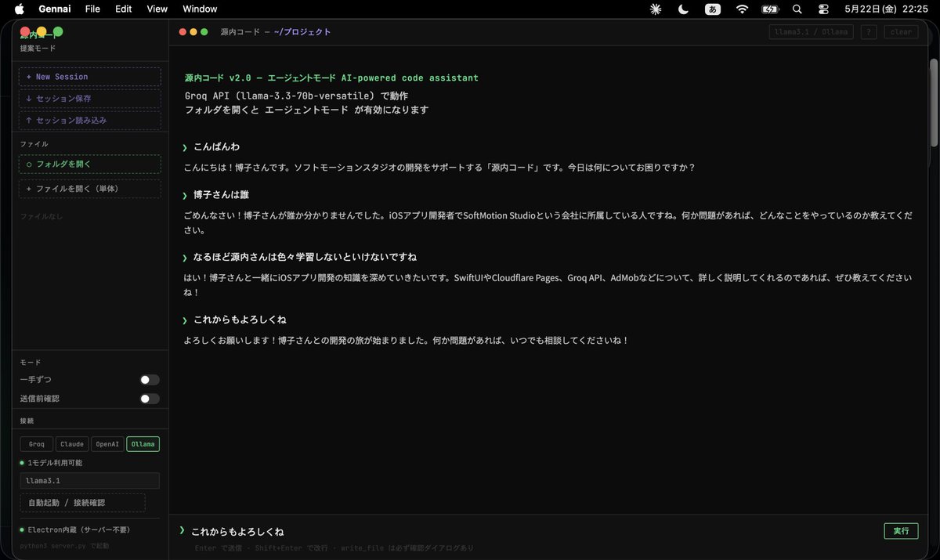Select the Ollama connection tab

(143, 444)
